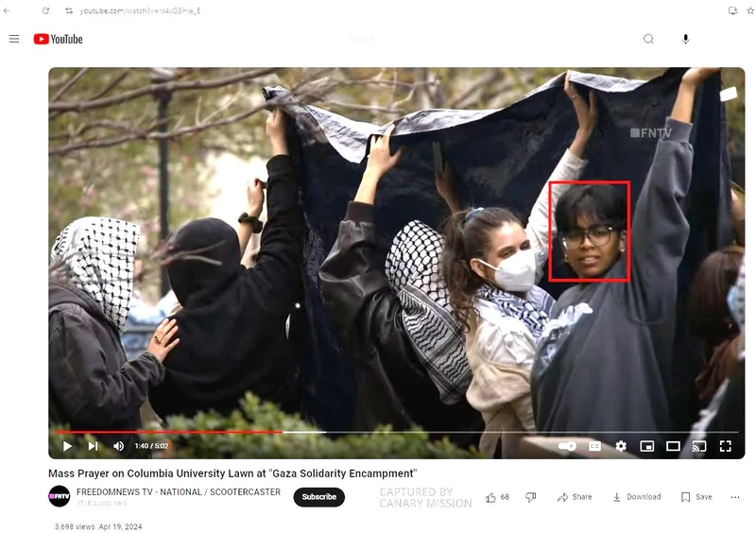The width and height of the screenshot is (756, 533).
Task: Skip to next video
Action: click(93, 446)
